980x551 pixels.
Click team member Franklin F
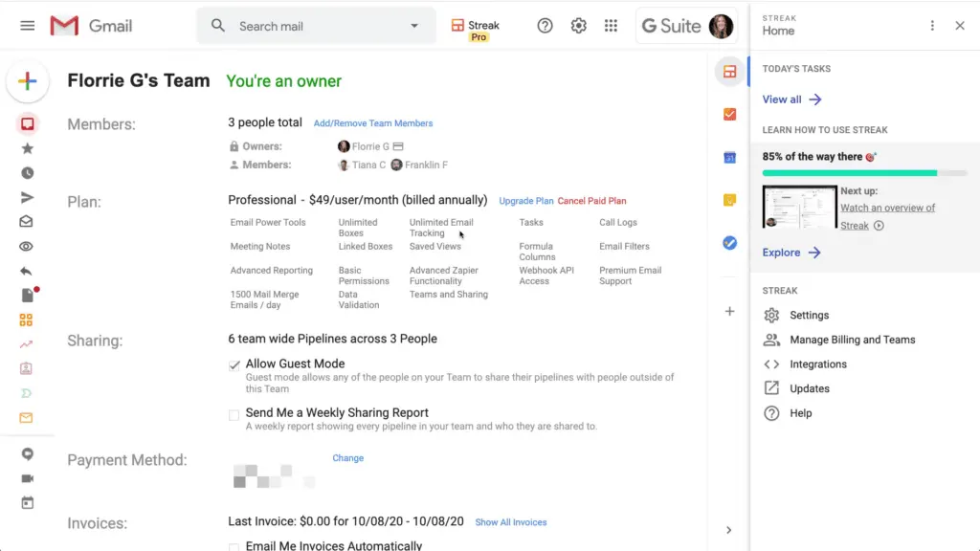click(x=419, y=165)
